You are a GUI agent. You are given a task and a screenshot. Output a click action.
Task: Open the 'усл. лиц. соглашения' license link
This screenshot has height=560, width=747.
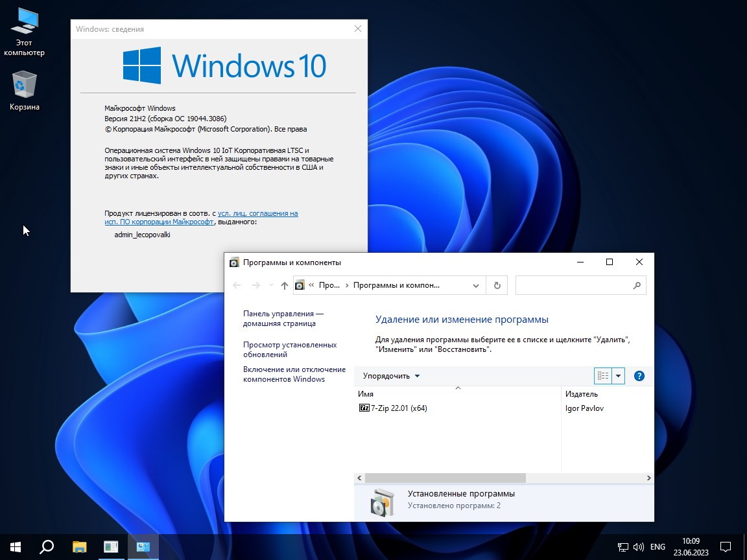(x=257, y=213)
